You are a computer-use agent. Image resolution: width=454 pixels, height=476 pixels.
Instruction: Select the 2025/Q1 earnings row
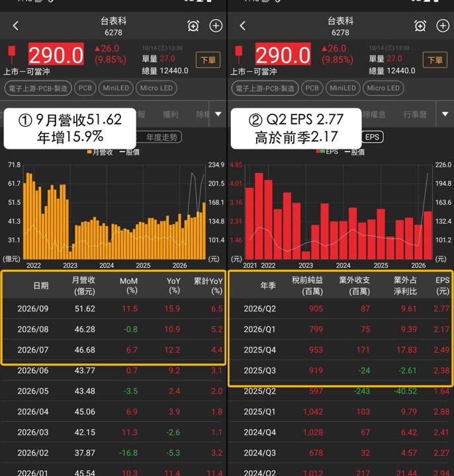[x=341, y=412]
